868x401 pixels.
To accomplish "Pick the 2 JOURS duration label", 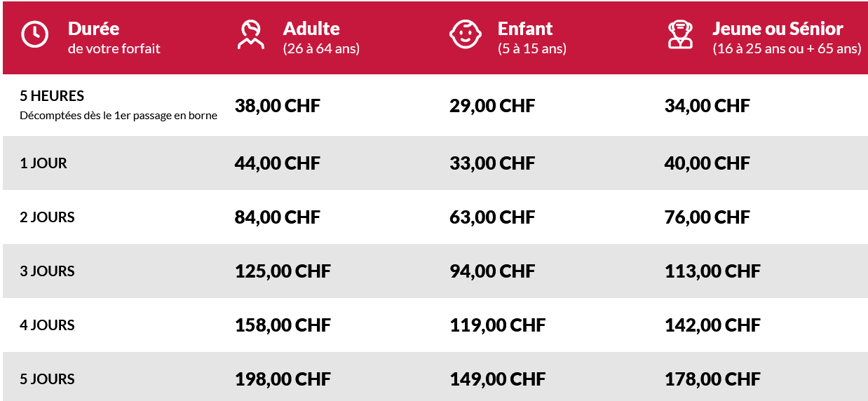I will 47,217.
